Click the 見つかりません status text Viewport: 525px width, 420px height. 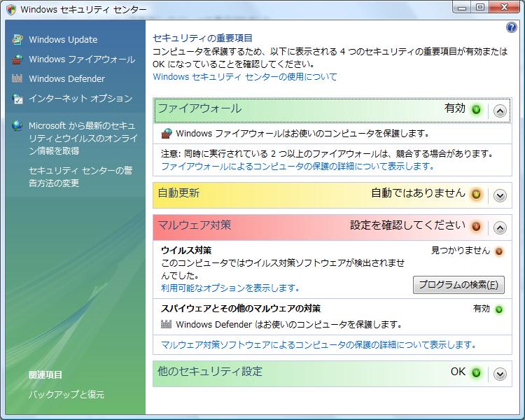pyautogui.click(x=461, y=250)
